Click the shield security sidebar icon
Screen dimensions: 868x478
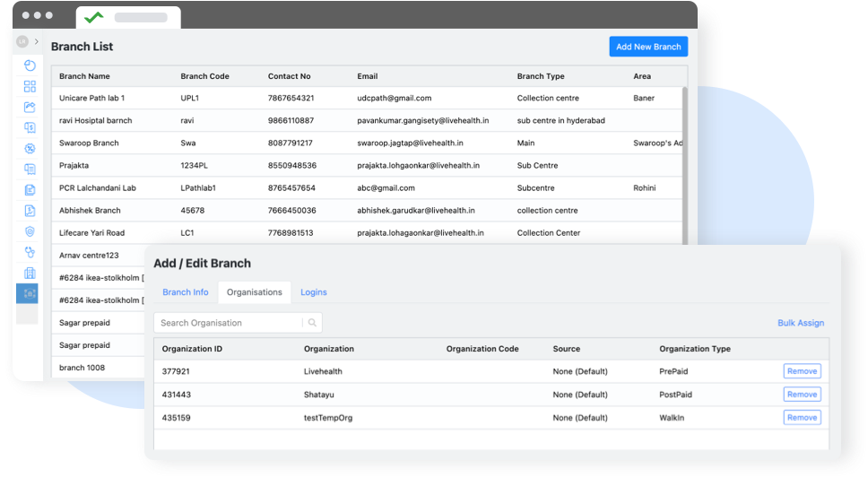[x=30, y=231]
